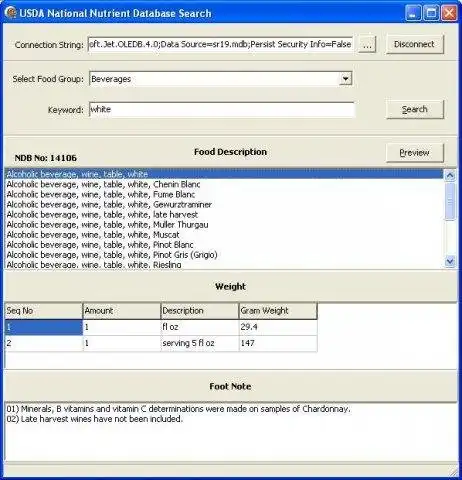Select the Chenin Blanc wine entry
Viewport: 462px width, 480px height.
point(224,184)
